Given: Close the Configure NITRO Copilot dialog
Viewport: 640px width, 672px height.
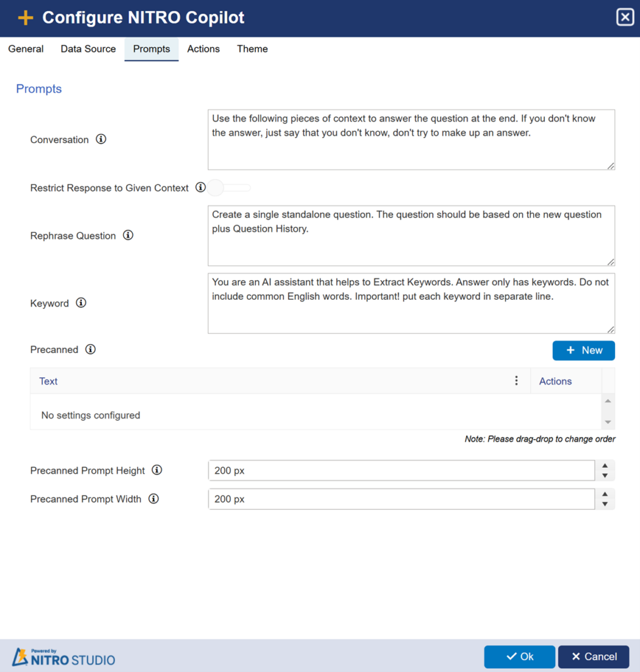Looking at the screenshot, I should click(x=625, y=18).
